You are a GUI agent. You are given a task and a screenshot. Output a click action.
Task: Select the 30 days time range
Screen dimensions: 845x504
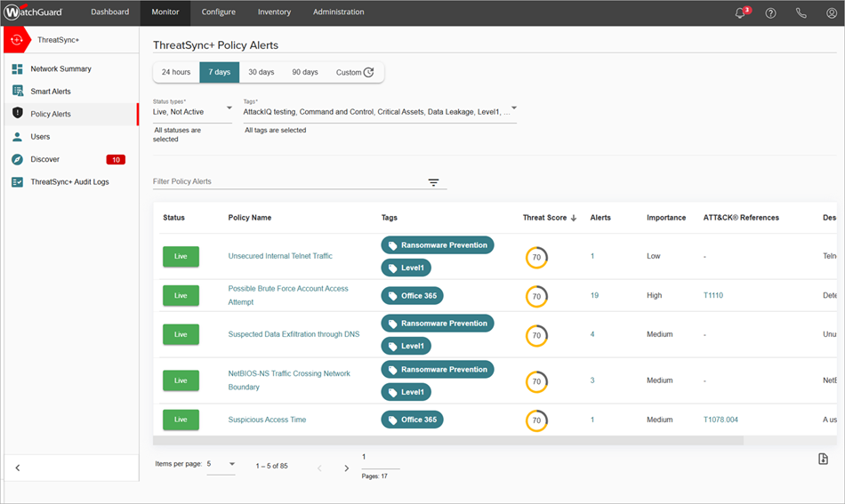tap(262, 72)
